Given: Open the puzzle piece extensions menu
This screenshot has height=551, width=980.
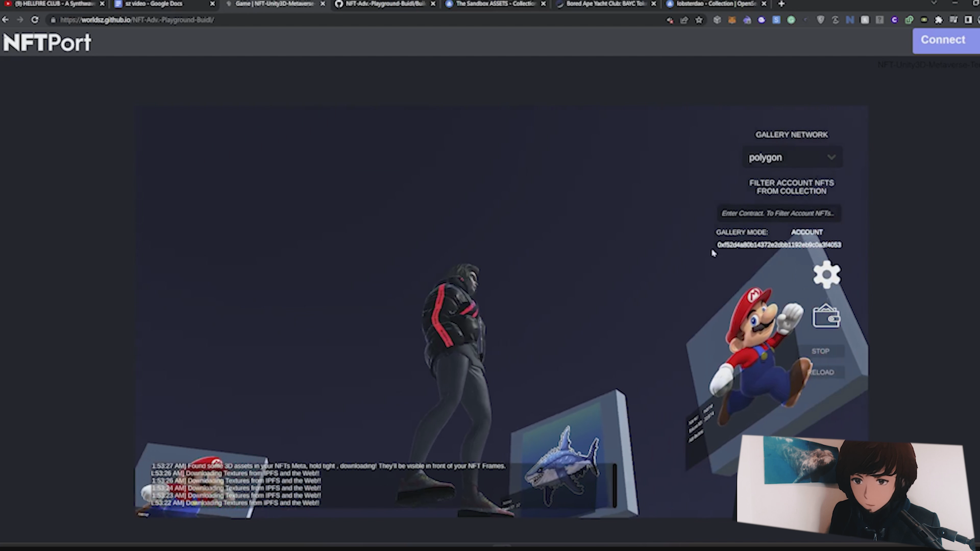Looking at the screenshot, I should (939, 20).
